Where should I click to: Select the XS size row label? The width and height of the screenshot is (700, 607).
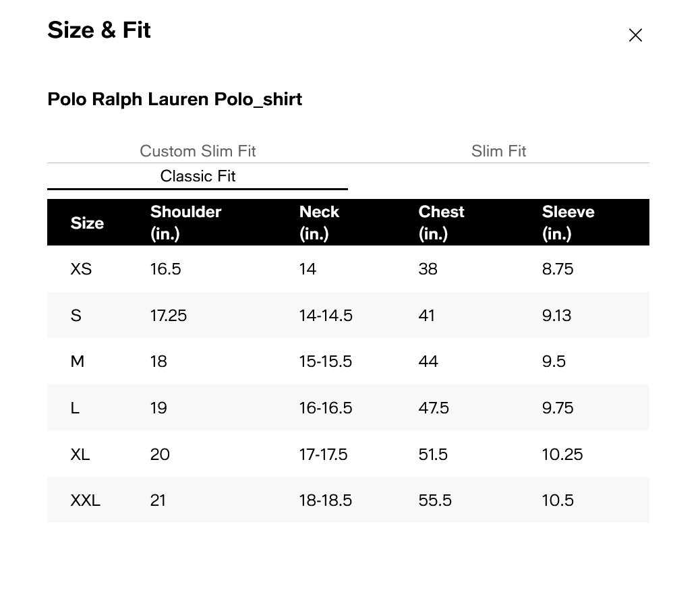(x=81, y=269)
